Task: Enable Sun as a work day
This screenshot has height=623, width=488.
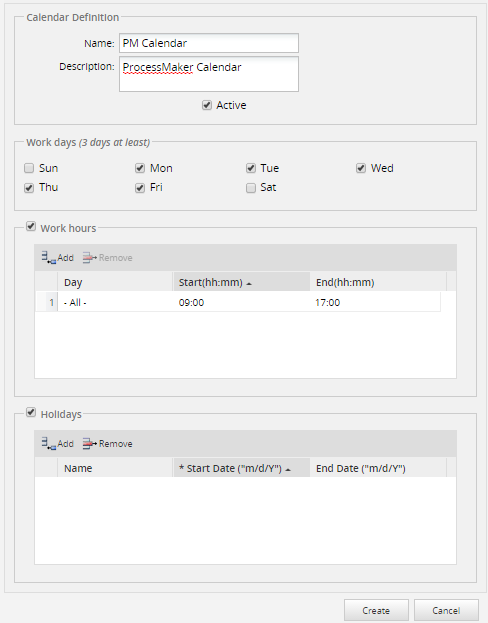Action: pyautogui.click(x=29, y=168)
